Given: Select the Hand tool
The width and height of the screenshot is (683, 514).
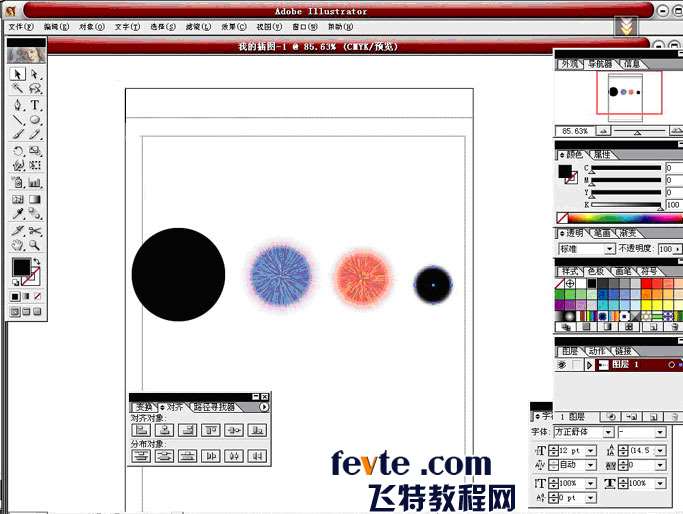Looking at the screenshot, I should 17,245.
